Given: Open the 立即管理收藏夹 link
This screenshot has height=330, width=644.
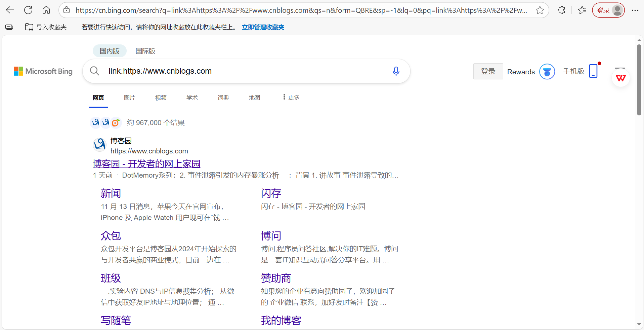Looking at the screenshot, I should (x=263, y=27).
